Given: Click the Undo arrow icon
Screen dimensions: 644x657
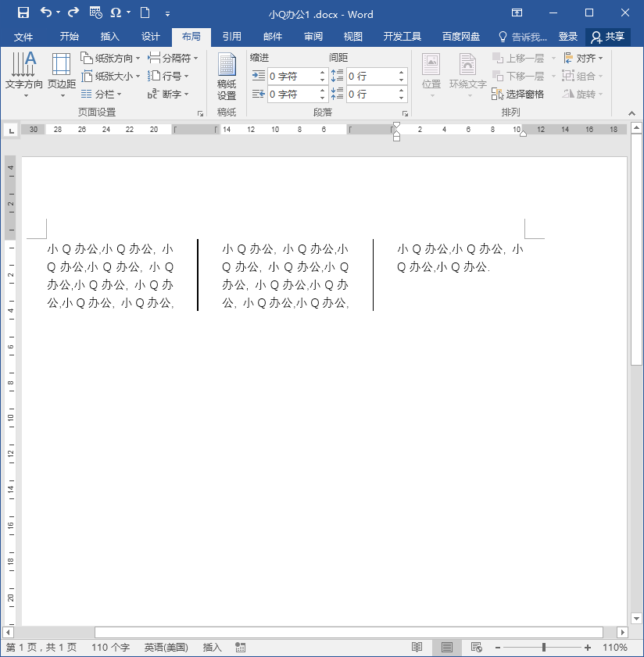Looking at the screenshot, I should point(46,12).
